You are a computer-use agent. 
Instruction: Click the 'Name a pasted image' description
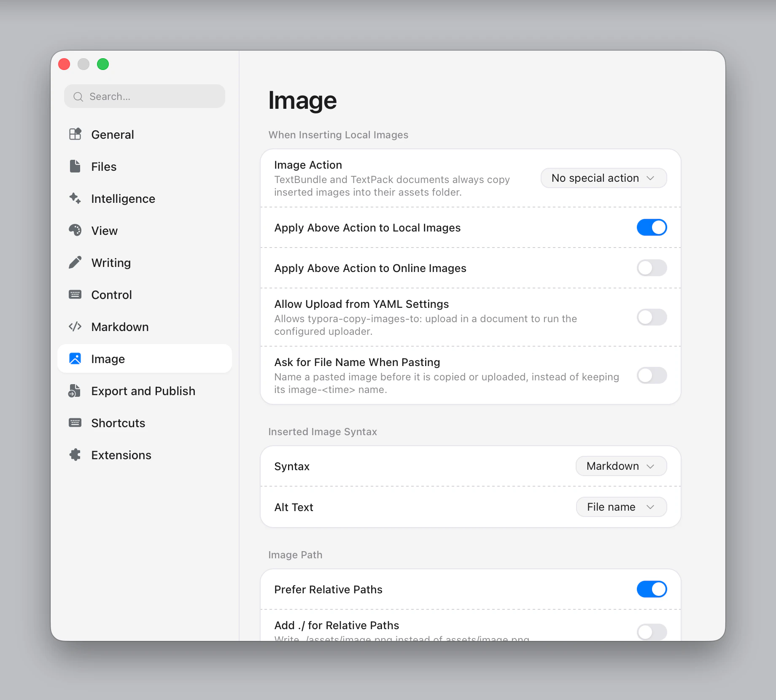click(x=447, y=383)
